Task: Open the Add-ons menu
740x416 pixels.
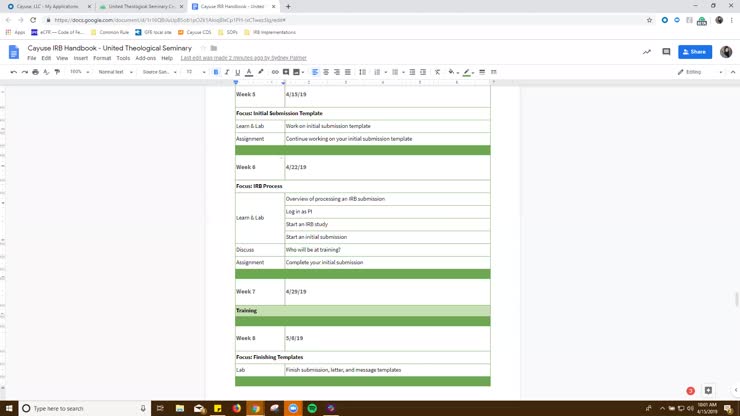Action: pyautogui.click(x=146, y=58)
